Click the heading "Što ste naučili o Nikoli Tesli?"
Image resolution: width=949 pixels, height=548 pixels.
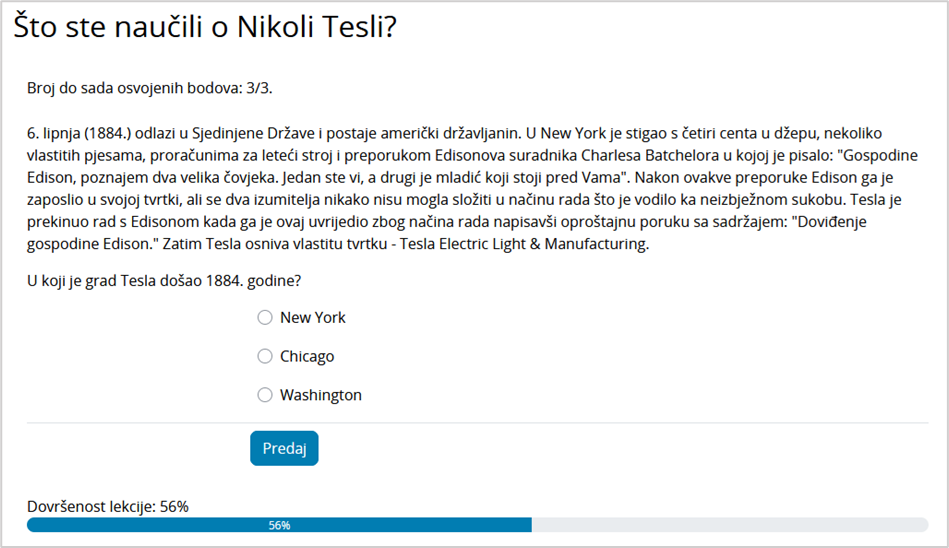[205, 29]
